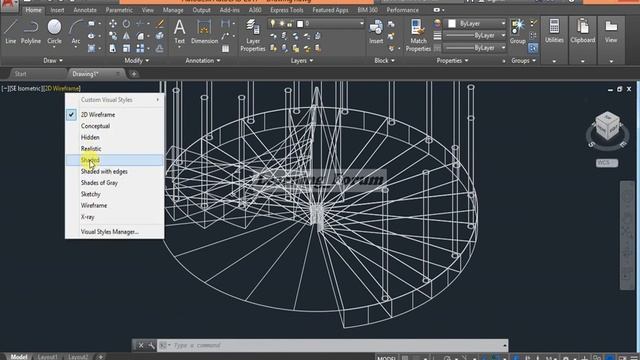Click the Rectangle tool icon
Screen dimensions: 640x360
[91, 24]
